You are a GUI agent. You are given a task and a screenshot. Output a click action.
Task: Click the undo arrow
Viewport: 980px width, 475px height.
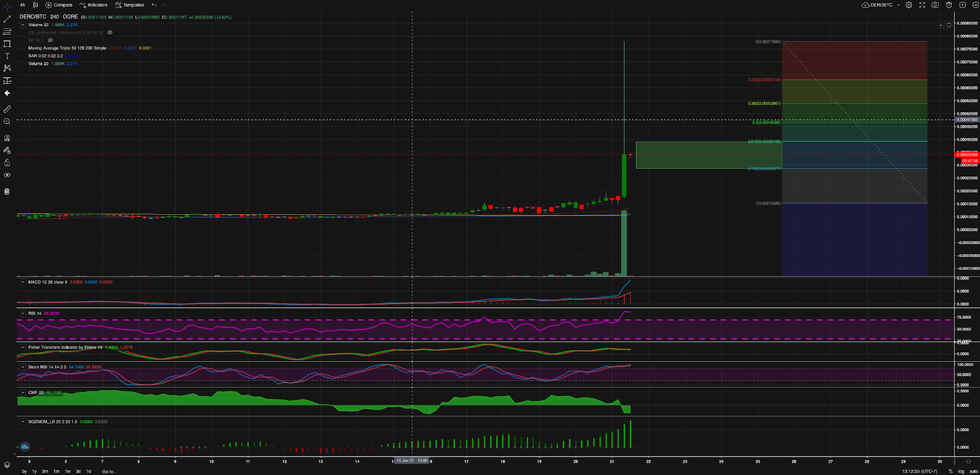154,5
